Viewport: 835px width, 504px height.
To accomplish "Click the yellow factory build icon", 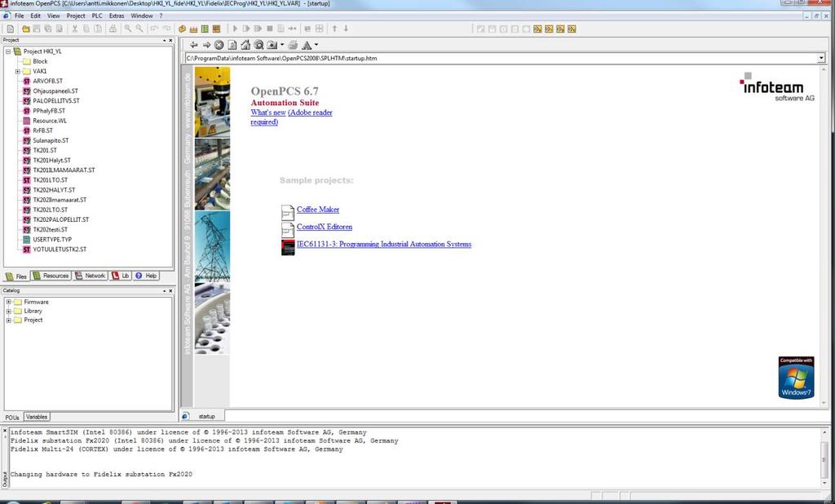I will (x=193, y=29).
